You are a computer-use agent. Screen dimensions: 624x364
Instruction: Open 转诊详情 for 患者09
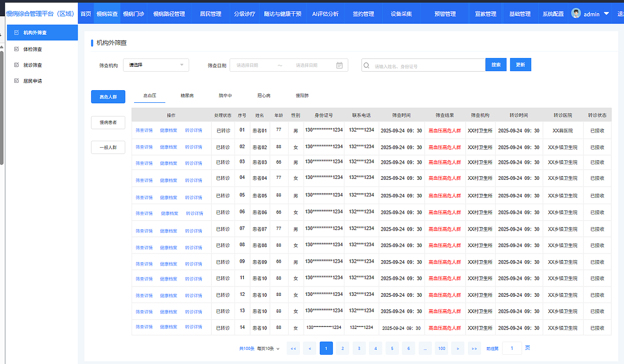point(194,264)
